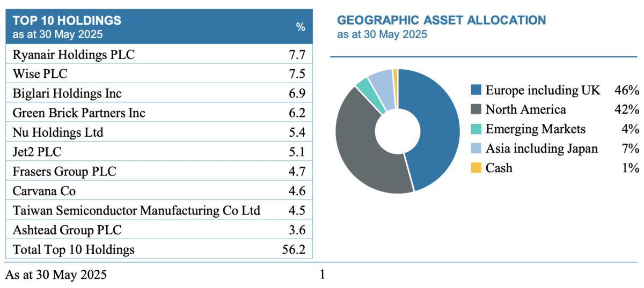
Task: Click the 4.6 percentage value
Action: pos(297,191)
